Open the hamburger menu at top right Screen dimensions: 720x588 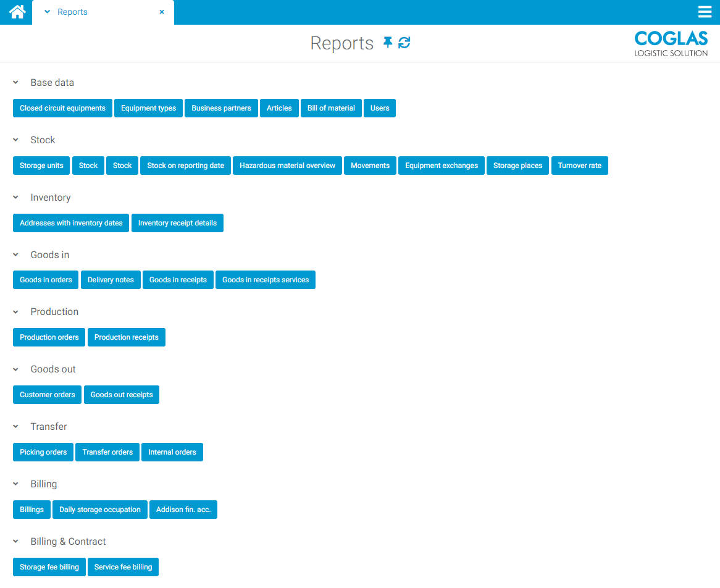tap(705, 12)
